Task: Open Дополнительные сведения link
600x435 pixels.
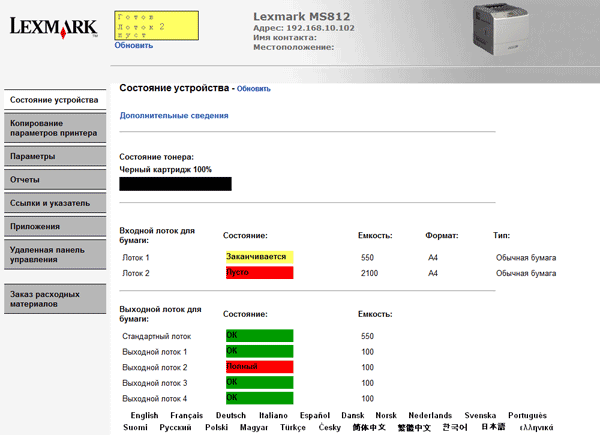Action: click(174, 116)
